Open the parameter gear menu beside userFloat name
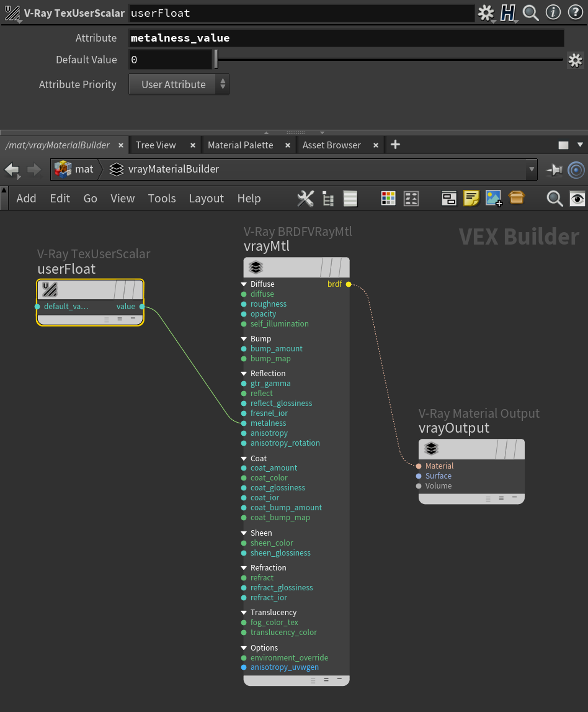 tap(486, 12)
